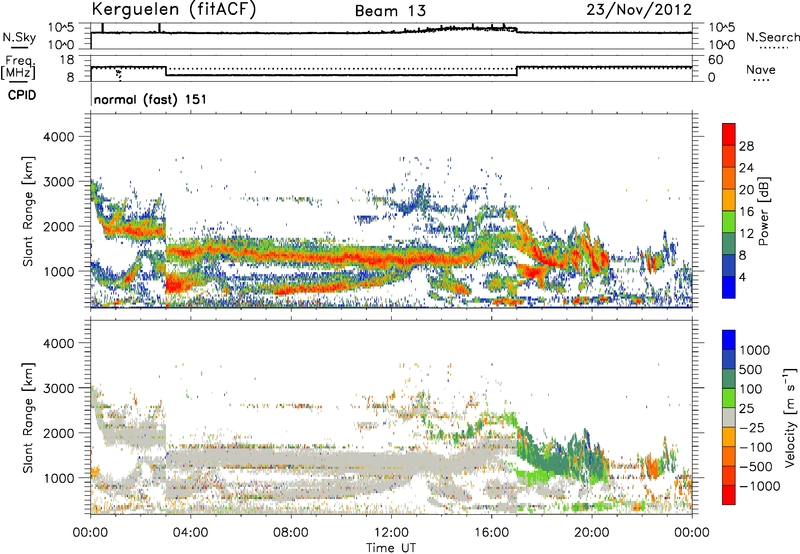800x554 pixels.
Task: Select the yellow-orange segment of Power colorbar
Action: tap(729, 200)
